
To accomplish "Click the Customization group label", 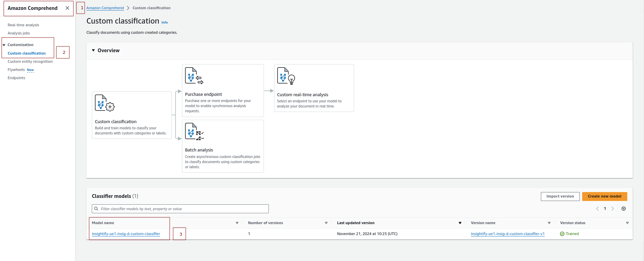I will click(x=20, y=45).
